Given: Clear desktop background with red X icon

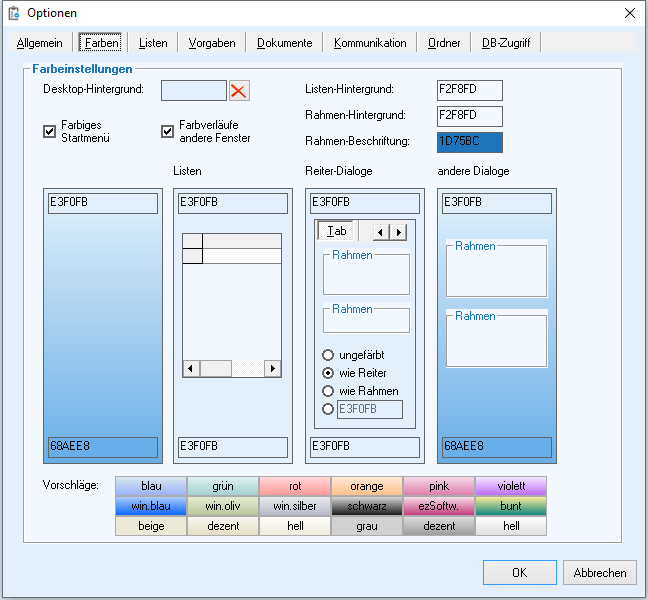Looking at the screenshot, I should pyautogui.click(x=239, y=90).
